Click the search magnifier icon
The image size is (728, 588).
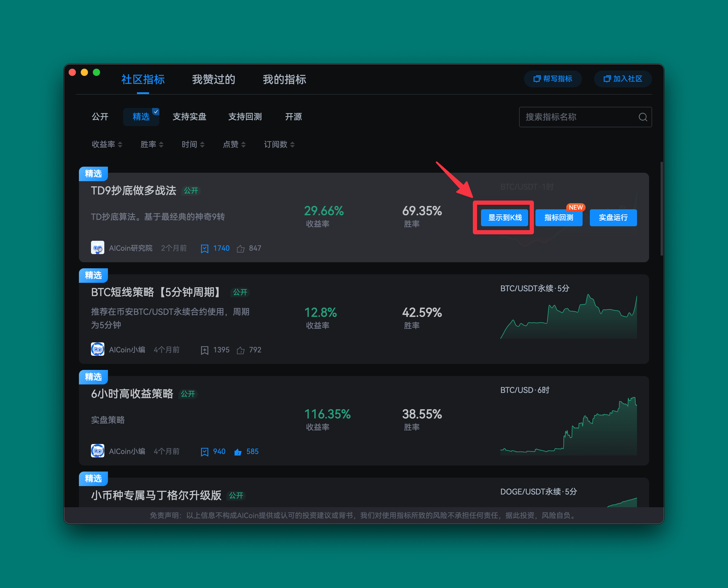pyautogui.click(x=643, y=117)
